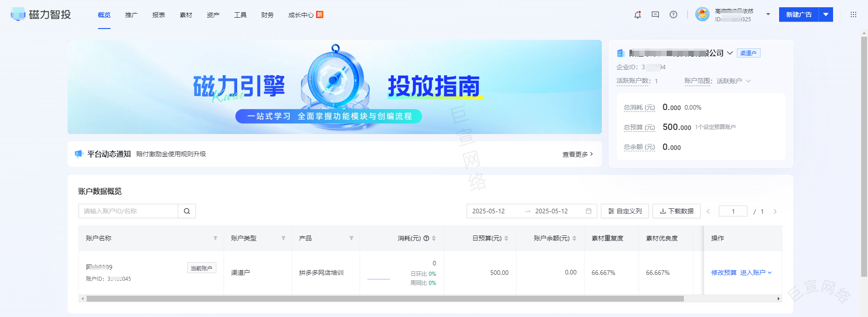Click the 平台动态通知 megaphone icon

click(x=79, y=154)
